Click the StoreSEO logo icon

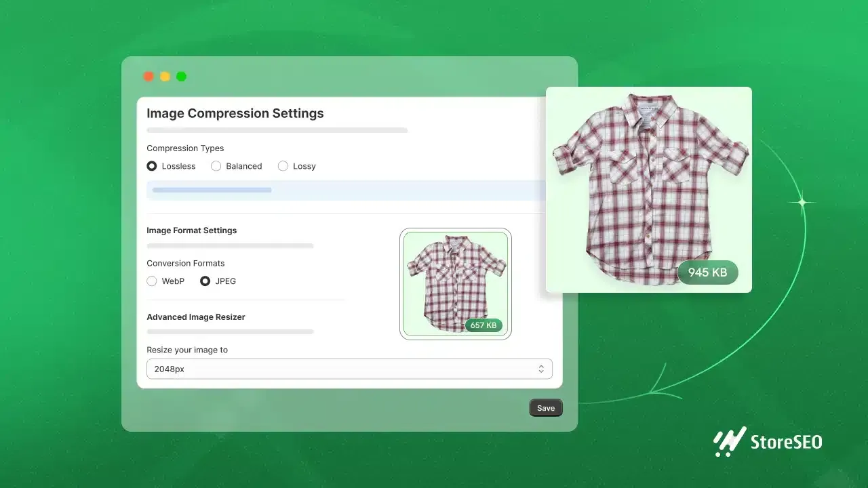pos(730,442)
